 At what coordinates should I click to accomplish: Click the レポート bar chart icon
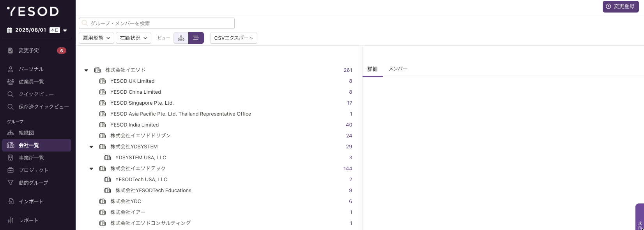point(11,220)
